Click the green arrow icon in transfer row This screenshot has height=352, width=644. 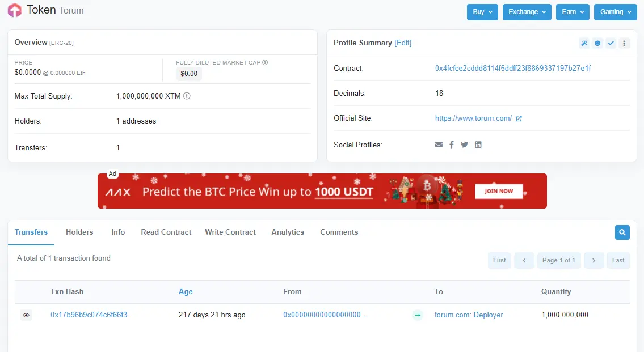(417, 315)
